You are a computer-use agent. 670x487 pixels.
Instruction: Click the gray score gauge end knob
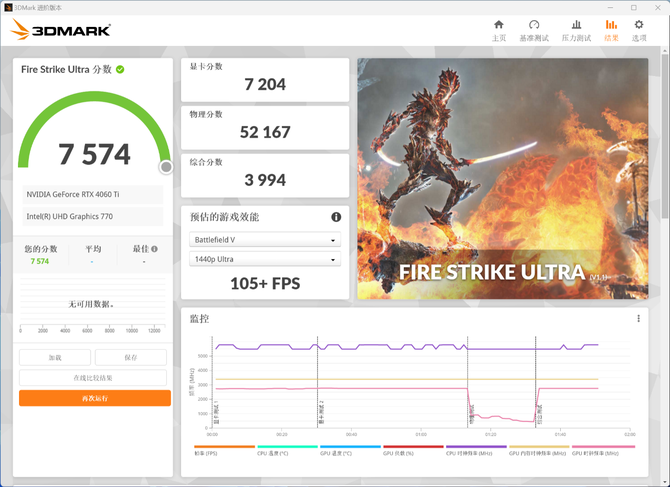(x=166, y=167)
